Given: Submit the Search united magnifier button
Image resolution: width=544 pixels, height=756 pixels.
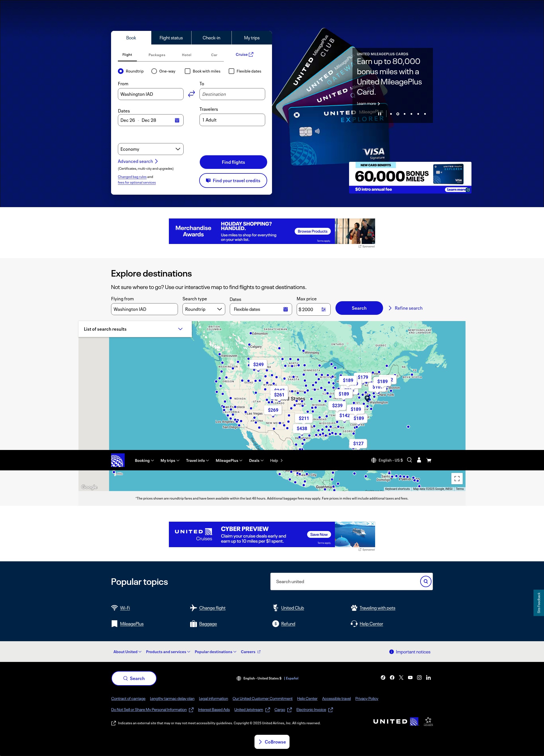Looking at the screenshot, I should pos(426,581).
